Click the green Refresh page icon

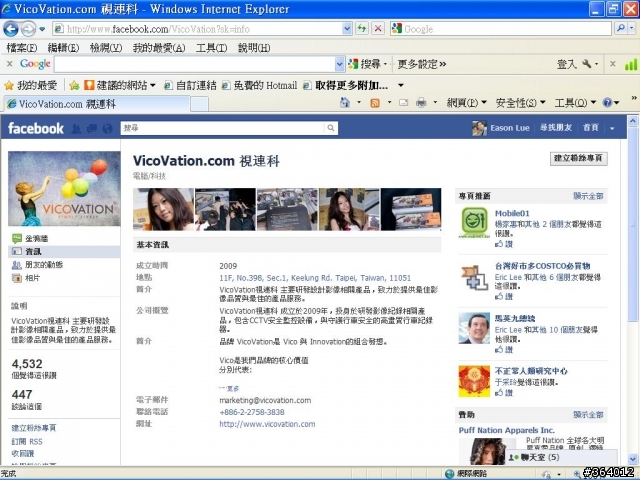(362, 29)
